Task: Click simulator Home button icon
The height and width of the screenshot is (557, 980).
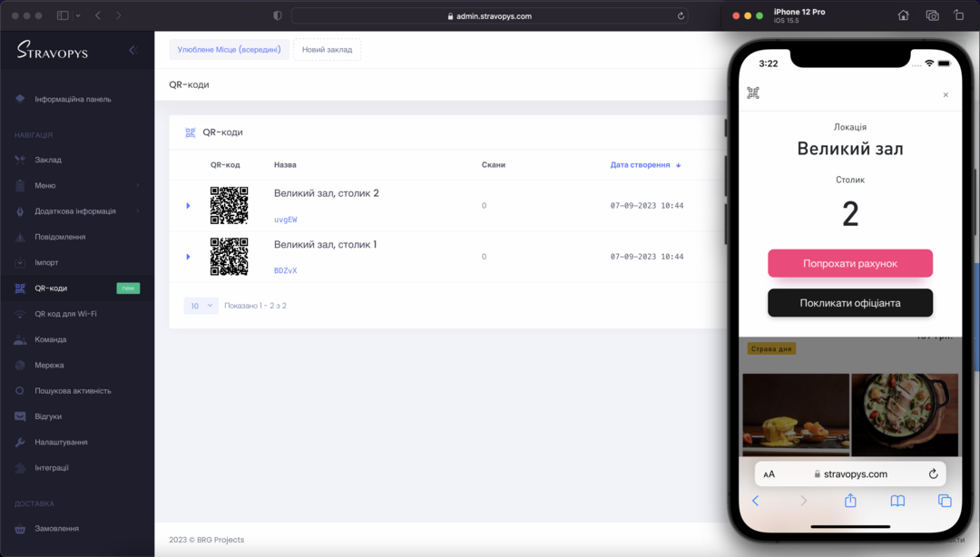Action: tap(903, 15)
